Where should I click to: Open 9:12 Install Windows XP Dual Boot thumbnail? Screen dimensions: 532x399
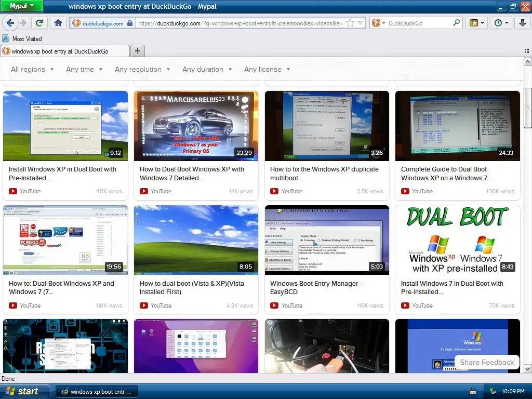pyautogui.click(x=65, y=126)
